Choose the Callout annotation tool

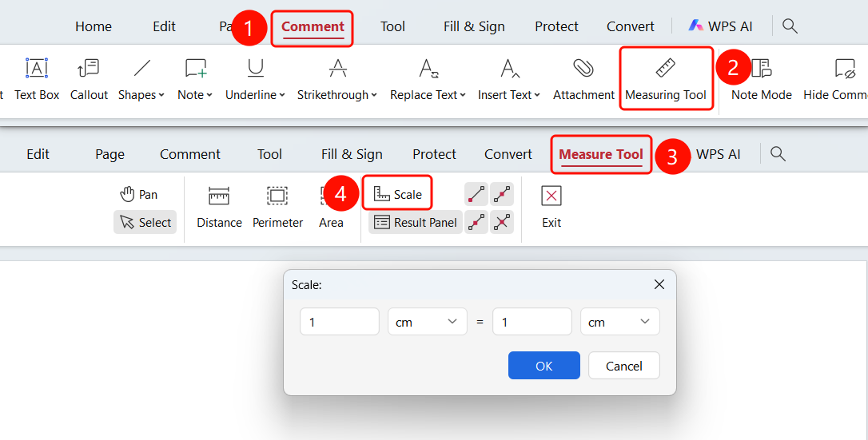coord(89,80)
